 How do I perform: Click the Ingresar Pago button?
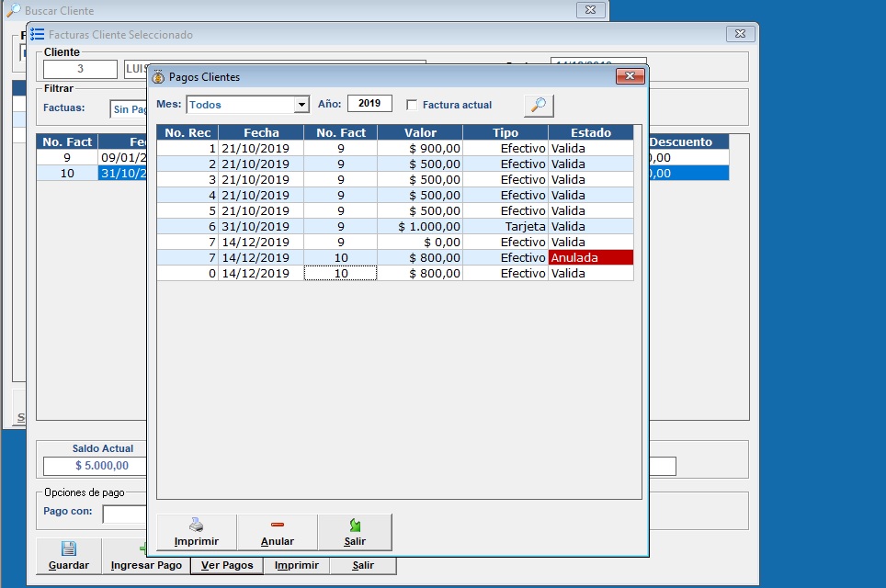coord(146,565)
